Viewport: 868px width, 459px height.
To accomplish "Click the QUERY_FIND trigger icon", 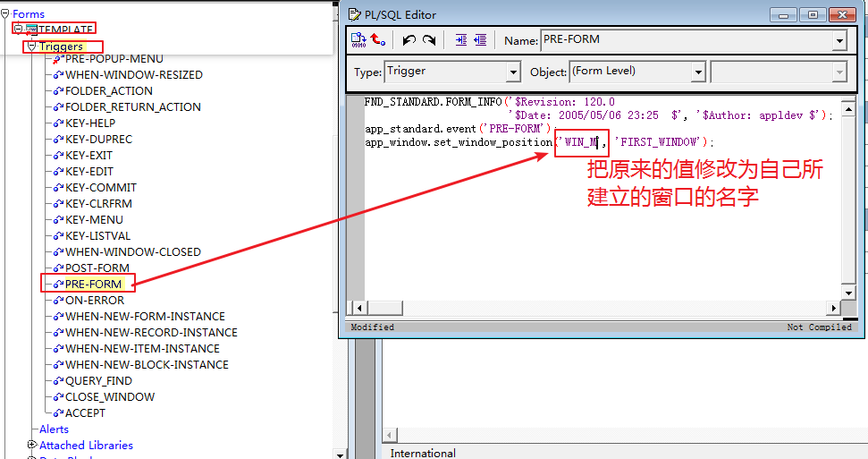I will (58, 380).
